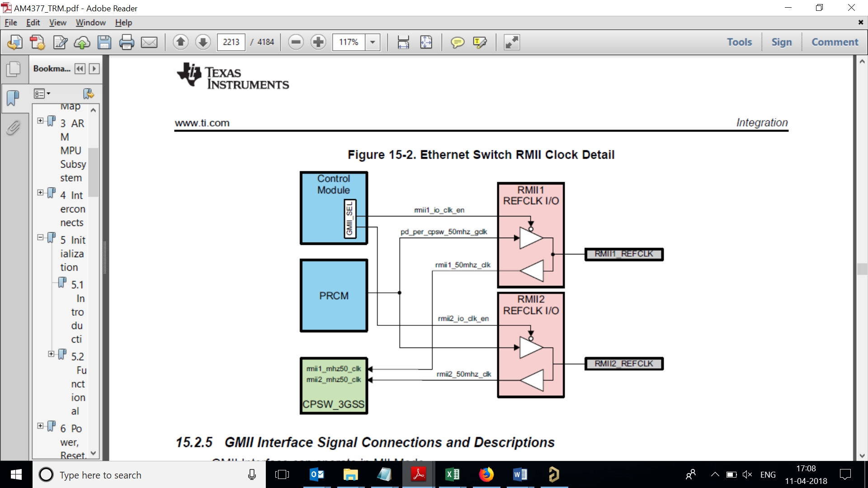Image resolution: width=868 pixels, height=488 pixels.
Task: Switch to Read Mode view icon
Action: point(512,42)
